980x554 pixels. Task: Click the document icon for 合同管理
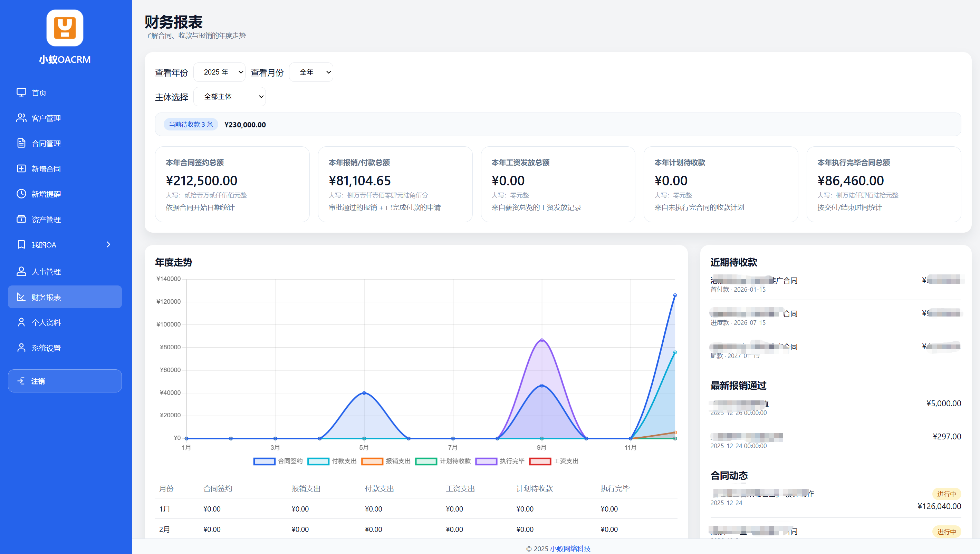click(x=21, y=143)
